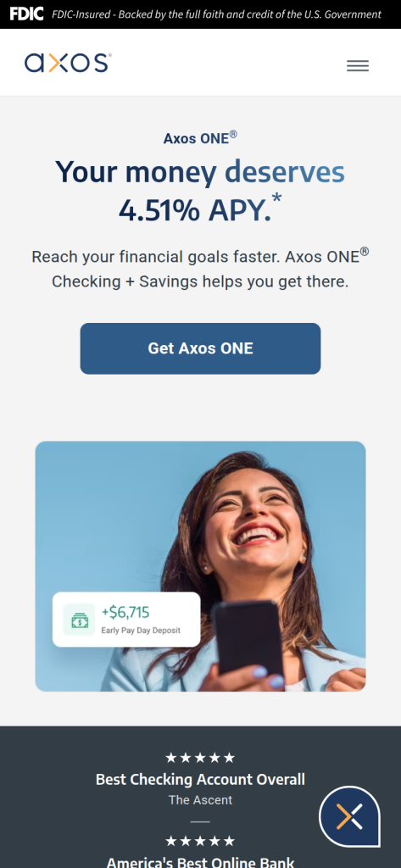Click the 4.51% APY rate text
Screen dimensions: 401x868
(x=194, y=211)
